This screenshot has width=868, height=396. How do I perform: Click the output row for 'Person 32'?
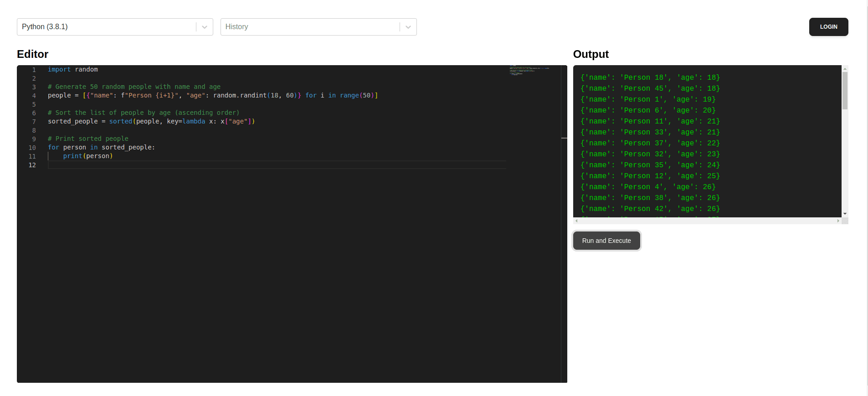(x=650, y=154)
